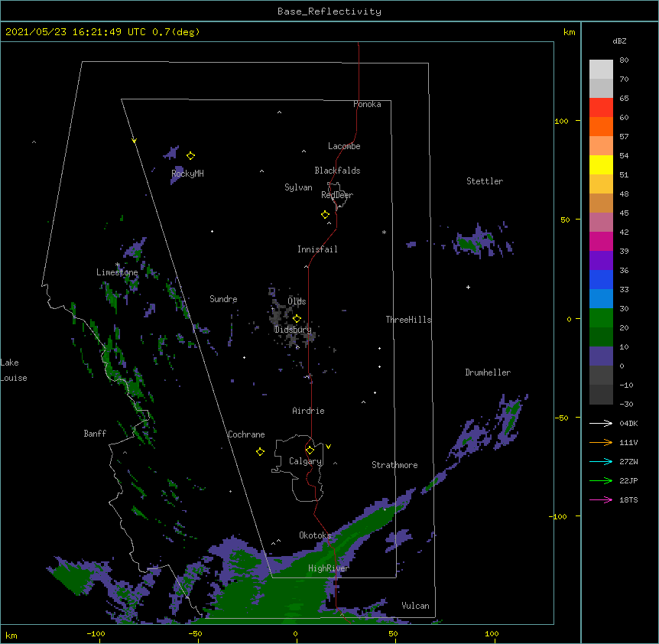Screen dimensions: 659x644
Task: Click the light gray top swatch of the scale
Action: coord(601,70)
